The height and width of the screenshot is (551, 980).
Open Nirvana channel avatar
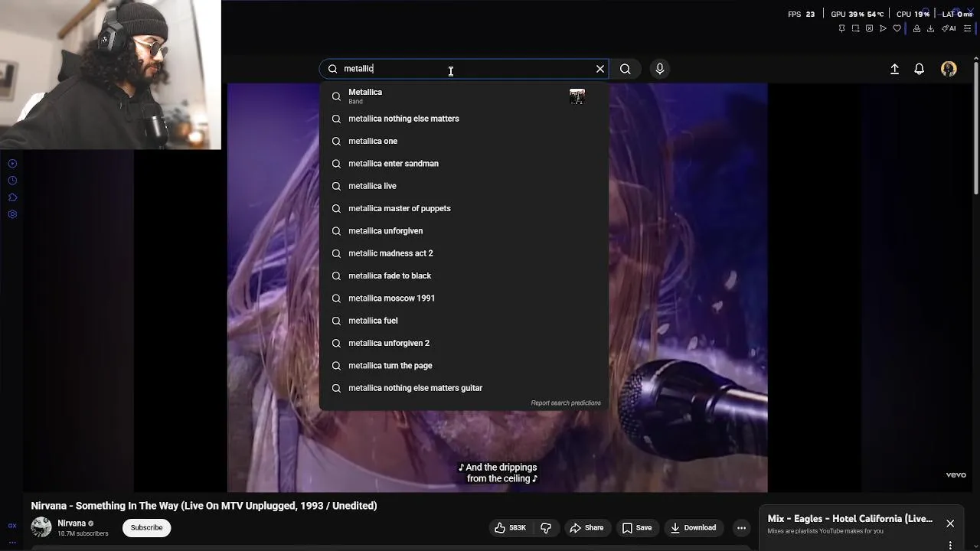coord(41,527)
